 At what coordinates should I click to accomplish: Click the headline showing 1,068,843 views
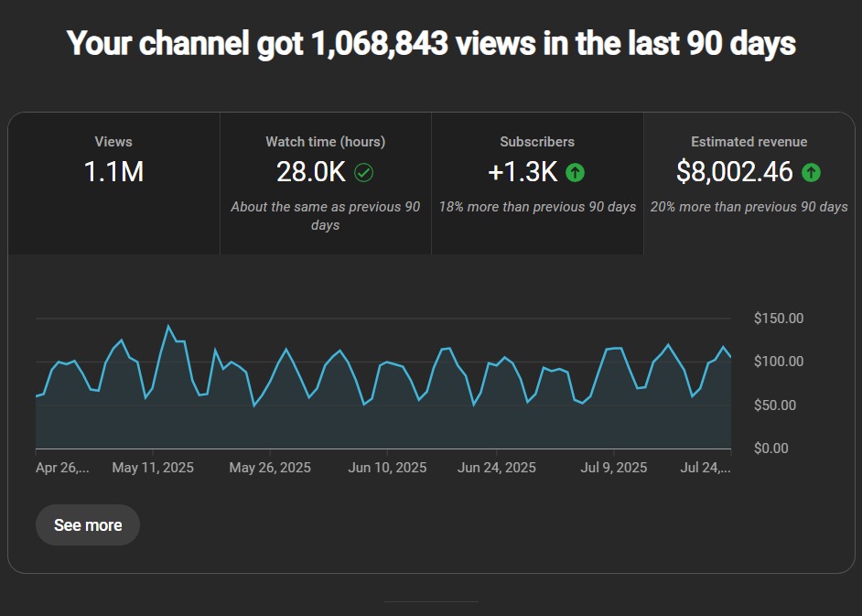431,43
